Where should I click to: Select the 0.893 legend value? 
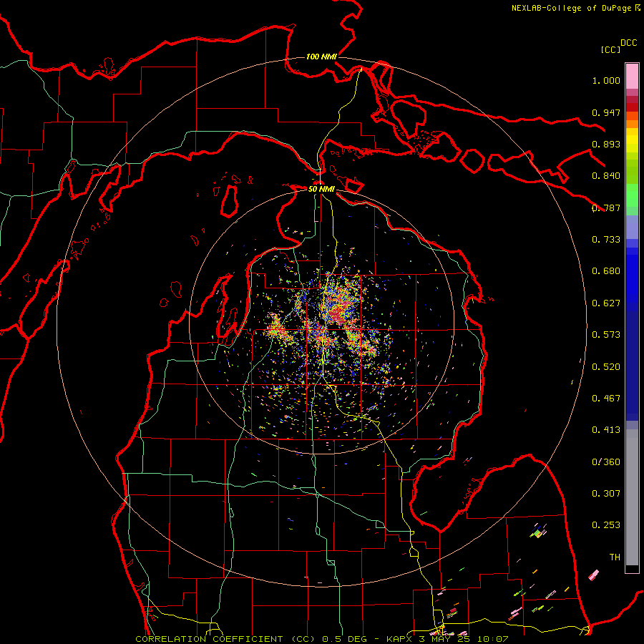(x=606, y=144)
